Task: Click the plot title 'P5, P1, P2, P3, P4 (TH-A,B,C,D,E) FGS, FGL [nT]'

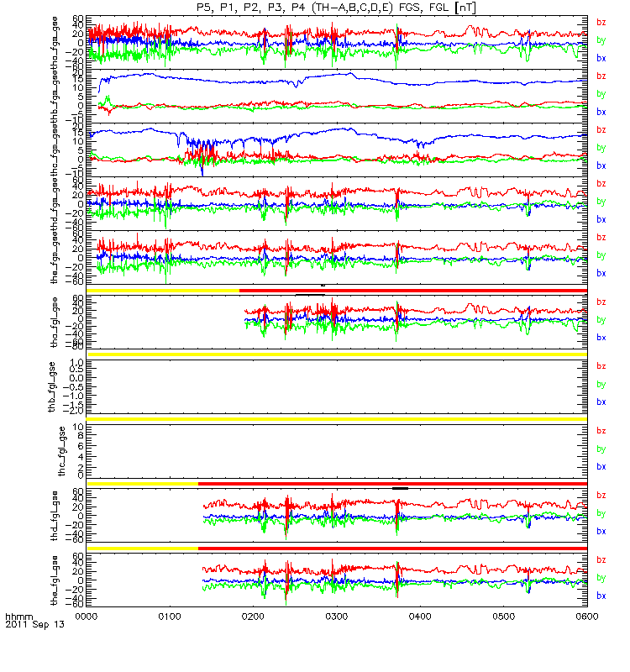Action: coord(337,8)
